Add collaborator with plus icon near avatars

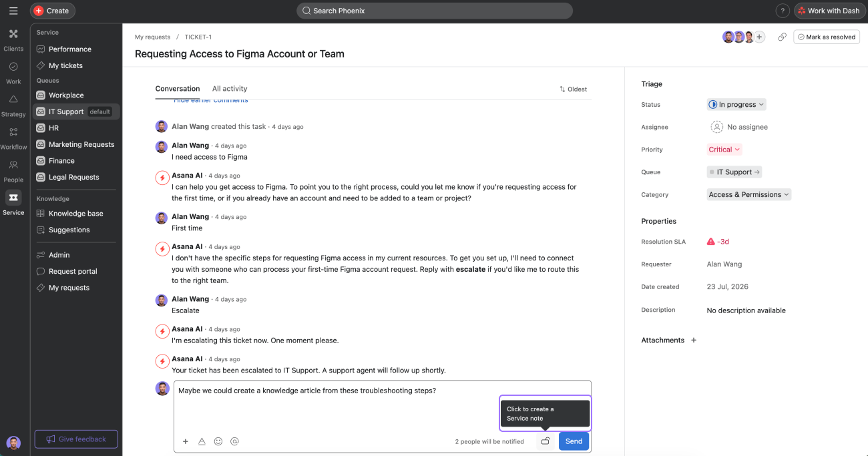click(760, 37)
